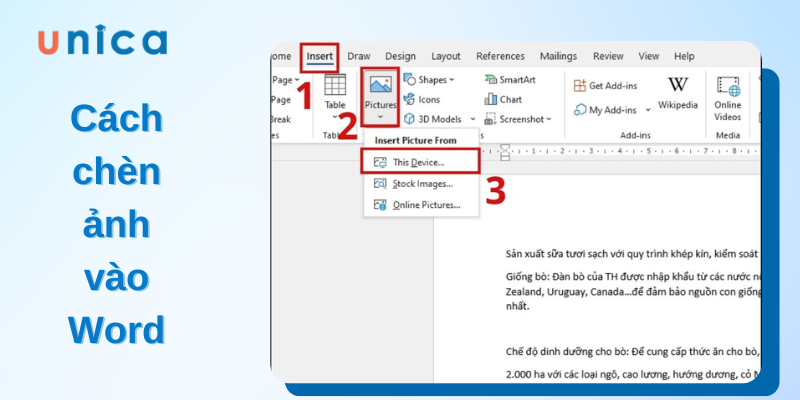This screenshot has height=400, width=800.
Task: Open the Wikipedia add-in
Action: pyautogui.click(x=678, y=93)
